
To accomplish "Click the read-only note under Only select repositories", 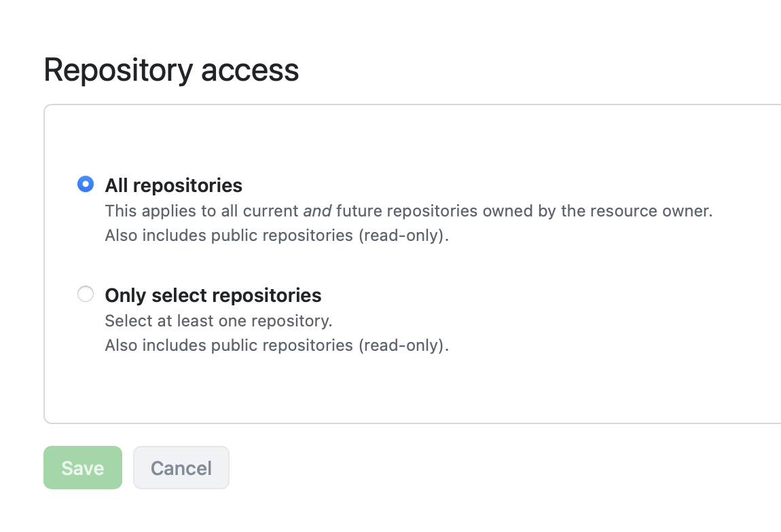I will pyautogui.click(x=277, y=345).
